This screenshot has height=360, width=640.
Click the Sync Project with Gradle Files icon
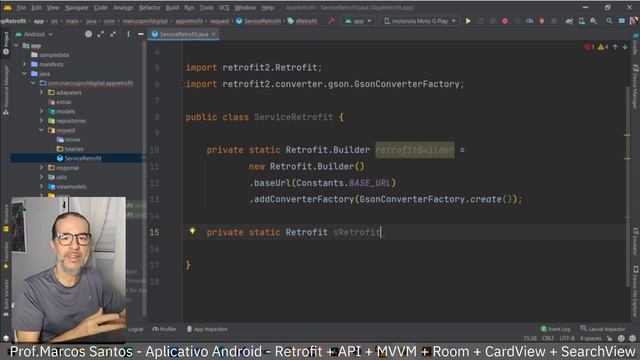(569, 21)
